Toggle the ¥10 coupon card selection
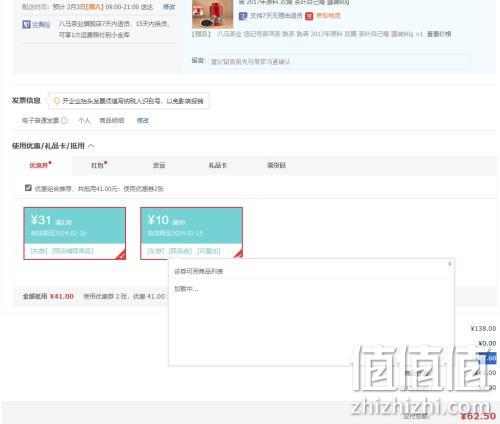The image size is (500, 424). click(x=191, y=233)
